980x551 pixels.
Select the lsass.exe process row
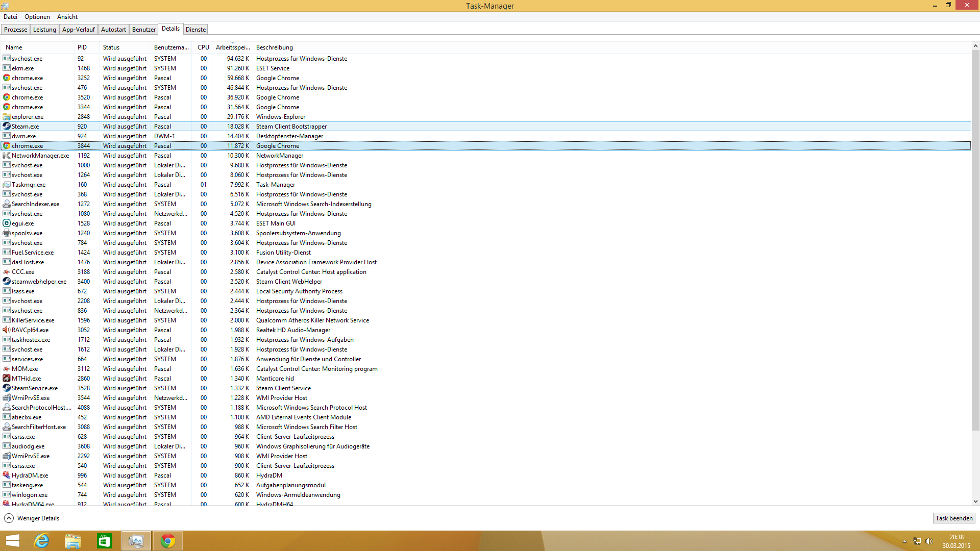(x=486, y=291)
